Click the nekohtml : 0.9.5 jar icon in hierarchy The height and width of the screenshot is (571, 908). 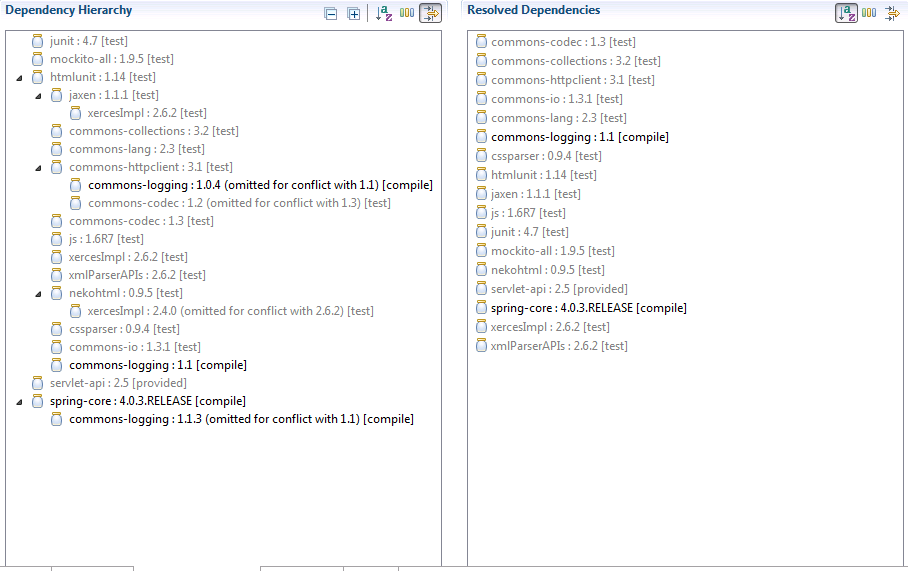[56, 293]
